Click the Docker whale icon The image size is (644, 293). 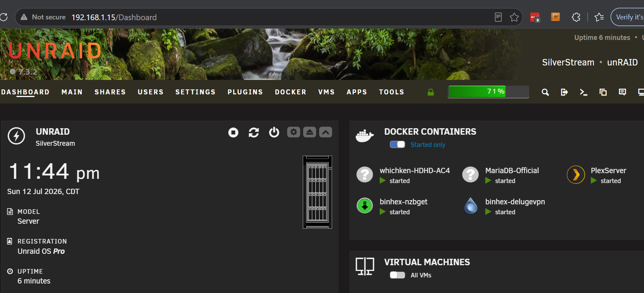point(364,135)
